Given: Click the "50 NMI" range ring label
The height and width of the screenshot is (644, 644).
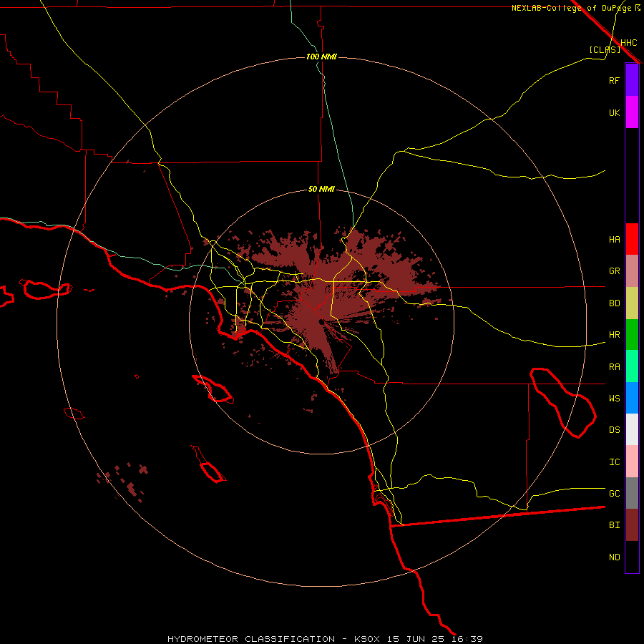Looking at the screenshot, I should [x=321, y=190].
